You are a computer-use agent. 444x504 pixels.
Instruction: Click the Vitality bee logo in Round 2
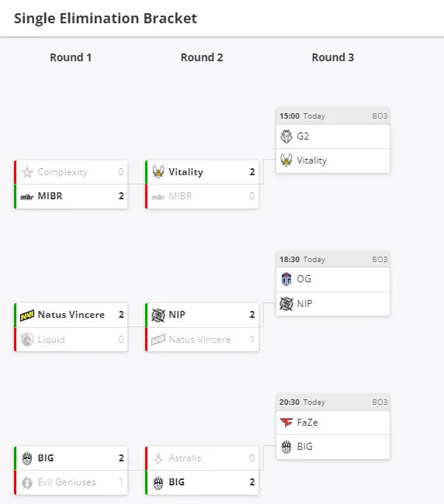(158, 172)
